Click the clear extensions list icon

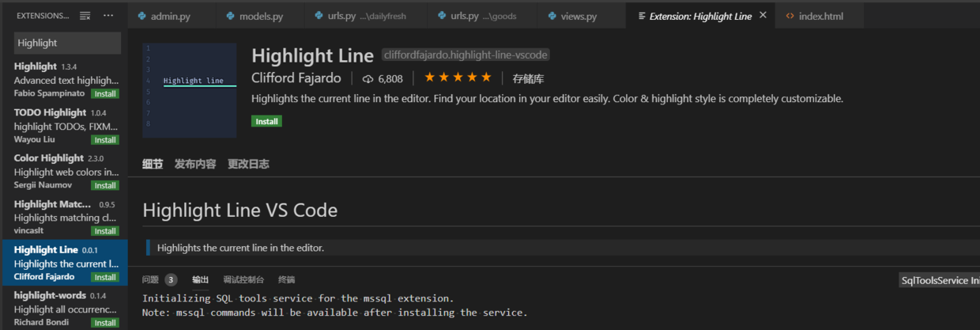coord(85,16)
